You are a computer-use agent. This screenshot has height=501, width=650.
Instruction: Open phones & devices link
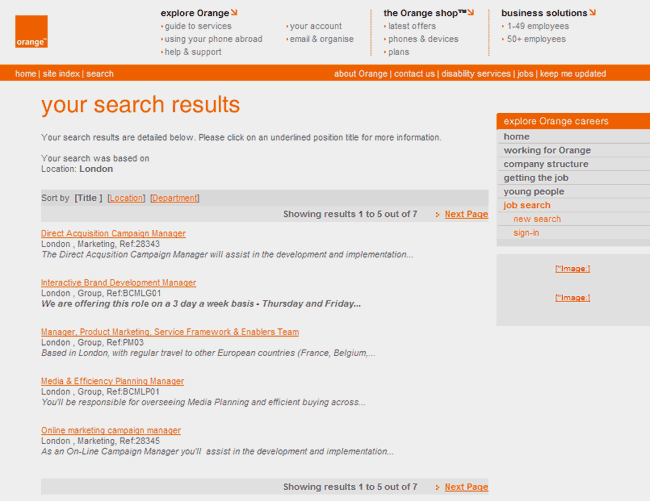pyautogui.click(x=423, y=39)
